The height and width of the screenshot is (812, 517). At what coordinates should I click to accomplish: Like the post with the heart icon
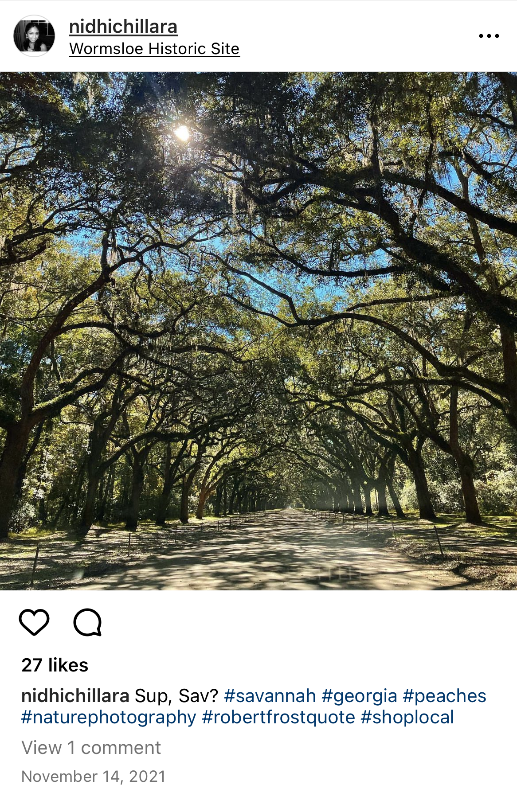coord(34,622)
